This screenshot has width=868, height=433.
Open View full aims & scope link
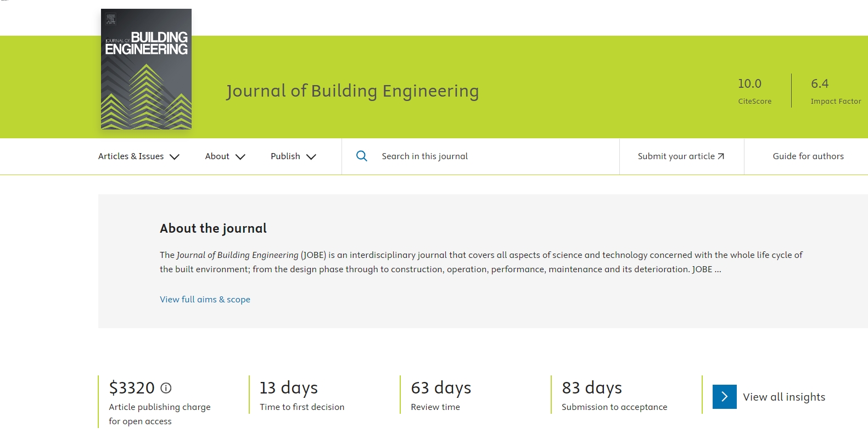point(205,300)
